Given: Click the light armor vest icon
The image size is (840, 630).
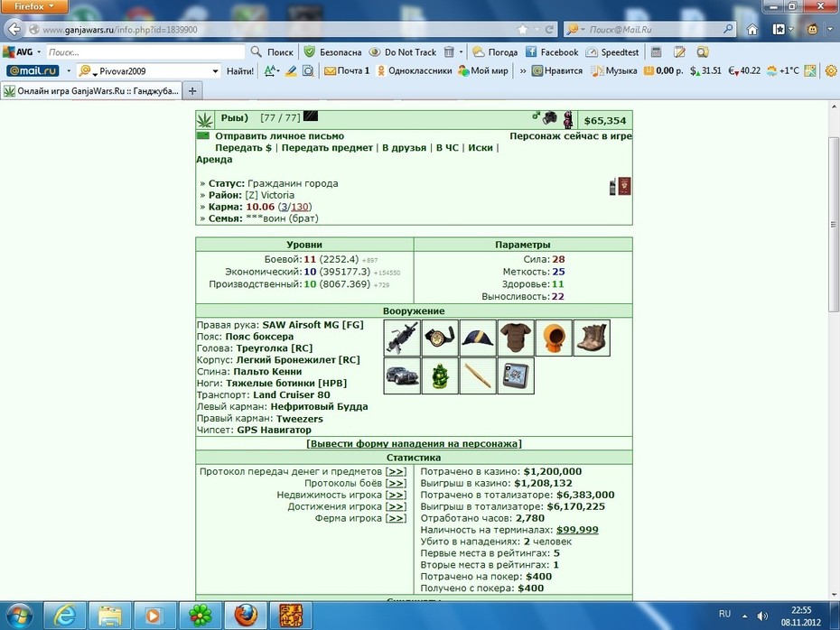Looking at the screenshot, I should pyautogui.click(x=516, y=338).
